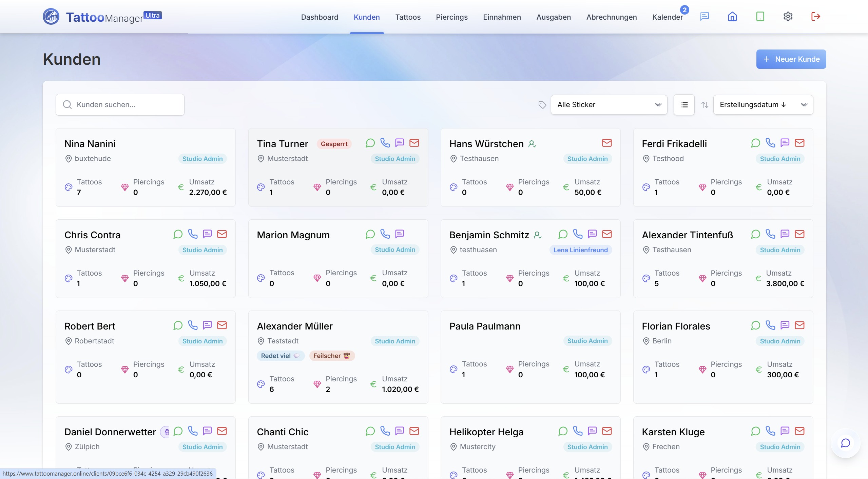Click the email icon for Benjamin Schmitz
The width and height of the screenshot is (868, 479).
coord(607,234)
